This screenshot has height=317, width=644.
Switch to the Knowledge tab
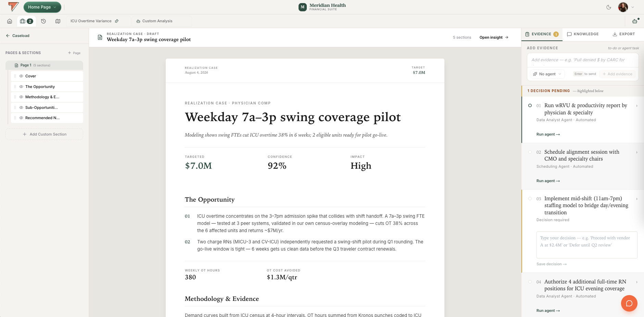pyautogui.click(x=583, y=34)
